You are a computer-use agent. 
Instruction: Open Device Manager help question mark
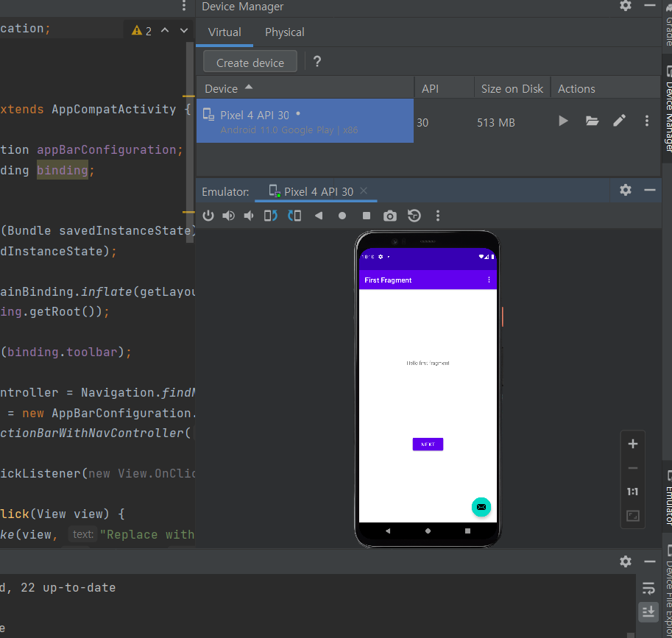coord(317,62)
